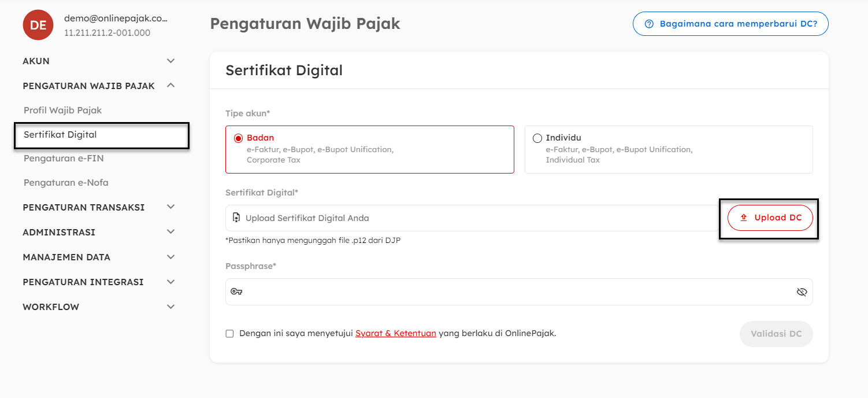Select the Individu account type radio button

537,138
